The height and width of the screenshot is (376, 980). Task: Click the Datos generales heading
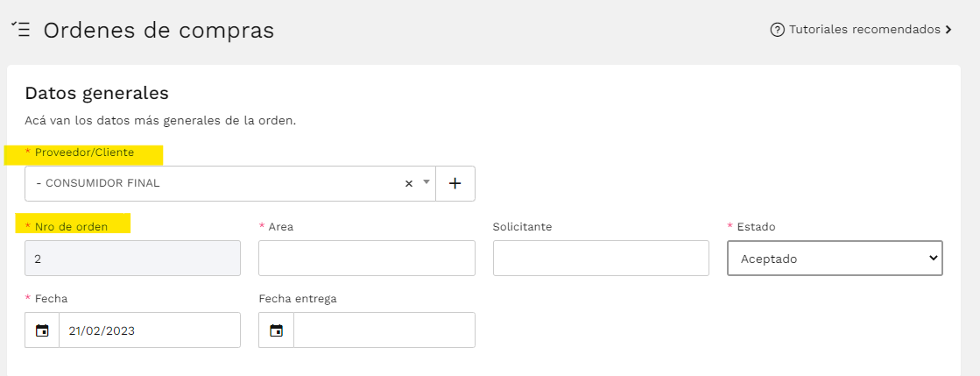click(97, 93)
